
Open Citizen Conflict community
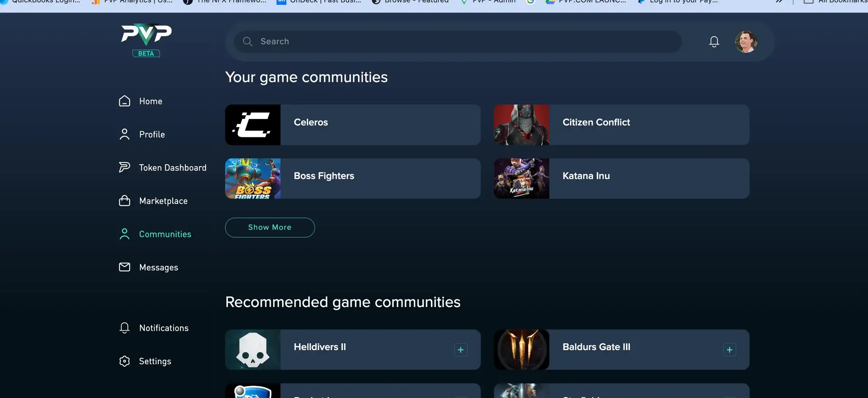tap(622, 125)
